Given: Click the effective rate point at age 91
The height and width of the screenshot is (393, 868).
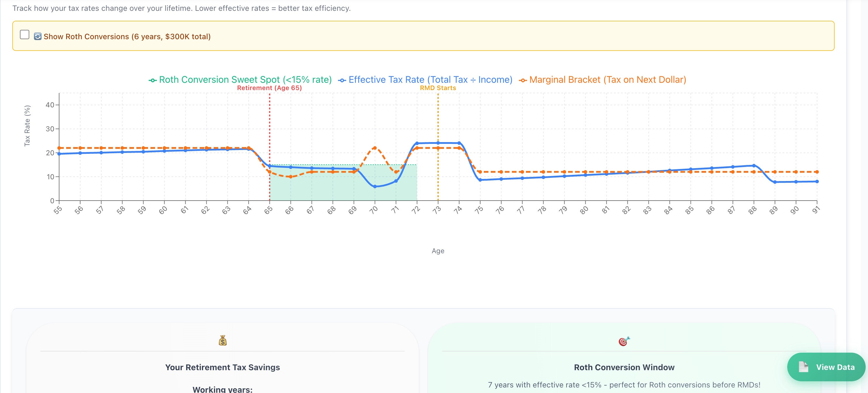Looking at the screenshot, I should [817, 182].
